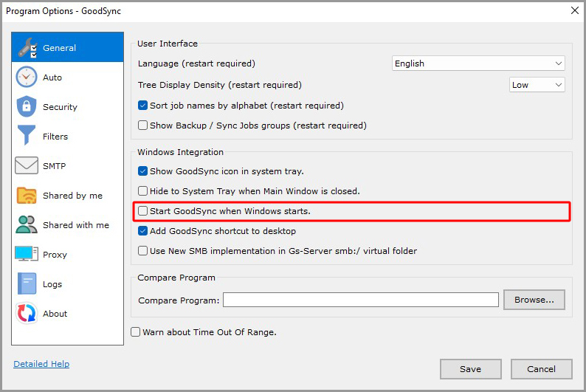Open the Language dropdown set to English
This screenshot has height=392, width=586.
tap(478, 63)
